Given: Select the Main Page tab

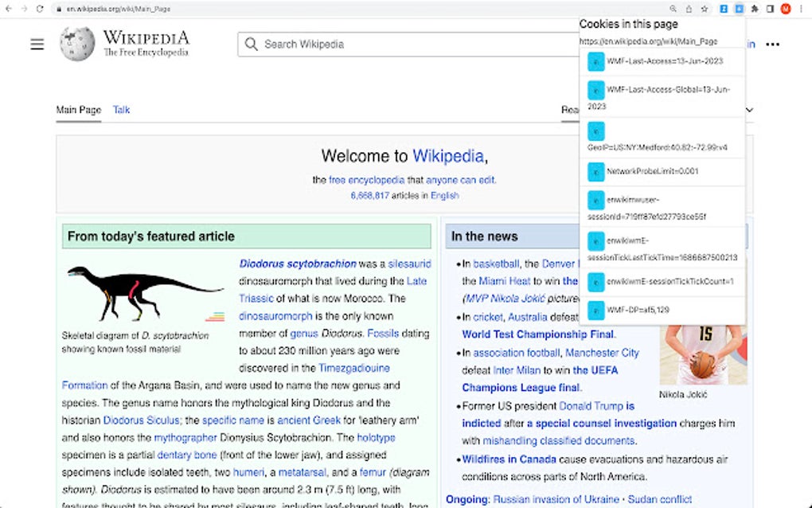Looking at the screenshot, I should 78,110.
